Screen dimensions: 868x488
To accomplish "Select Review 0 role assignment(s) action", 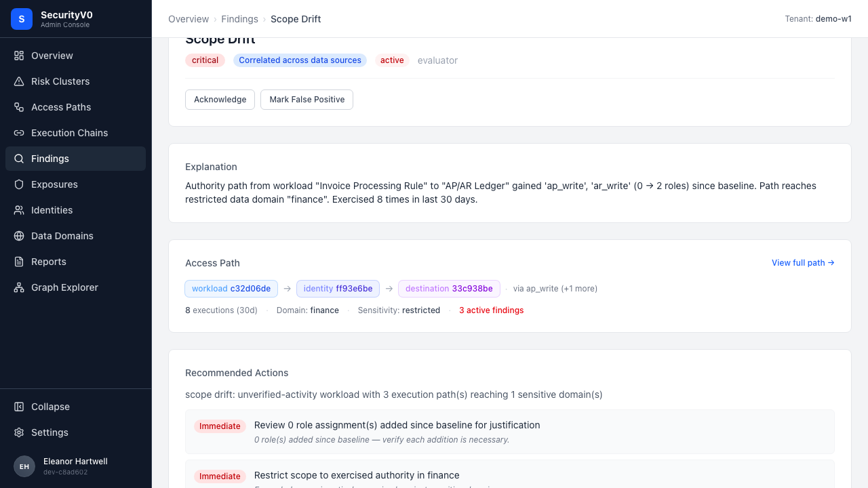I will pyautogui.click(x=510, y=432).
